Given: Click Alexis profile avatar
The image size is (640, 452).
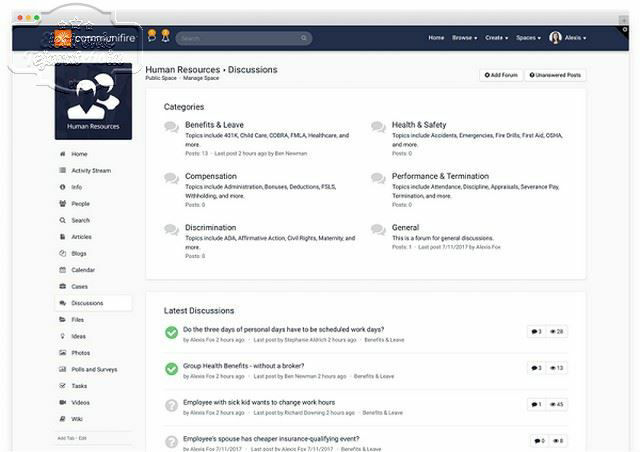Looking at the screenshot, I should (555, 38).
